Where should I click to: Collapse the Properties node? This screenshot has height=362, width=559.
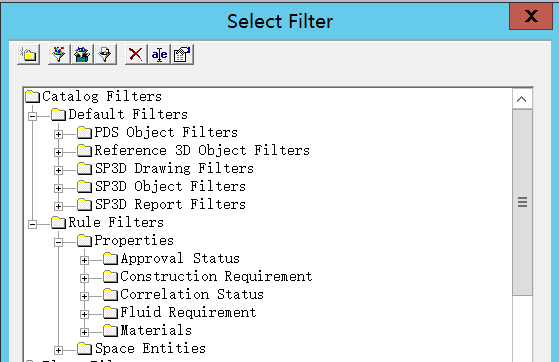[x=58, y=242]
